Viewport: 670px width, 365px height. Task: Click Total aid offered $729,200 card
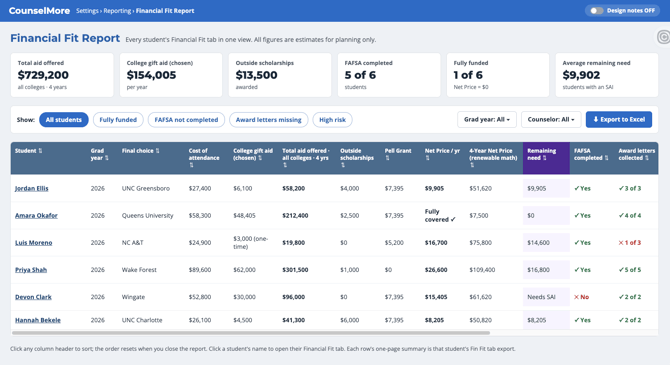pos(62,75)
